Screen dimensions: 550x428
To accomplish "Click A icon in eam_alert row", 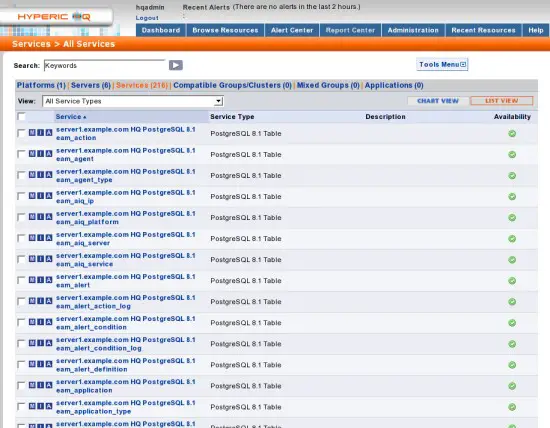I will click(49, 280).
